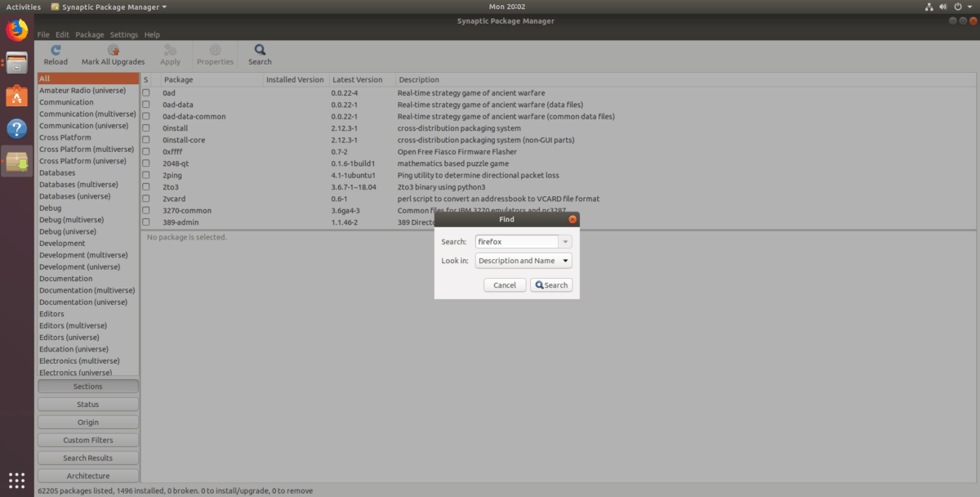Sort by Installed Version column header
Screen dimensions: 980x497
[x=296, y=80]
